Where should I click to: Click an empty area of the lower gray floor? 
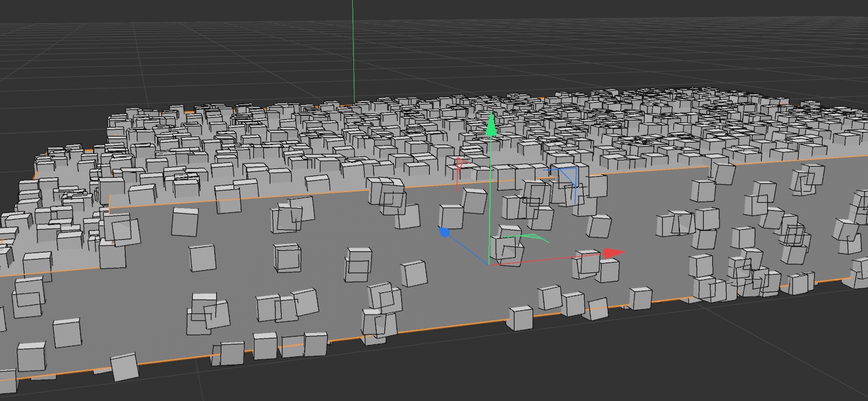(334, 227)
